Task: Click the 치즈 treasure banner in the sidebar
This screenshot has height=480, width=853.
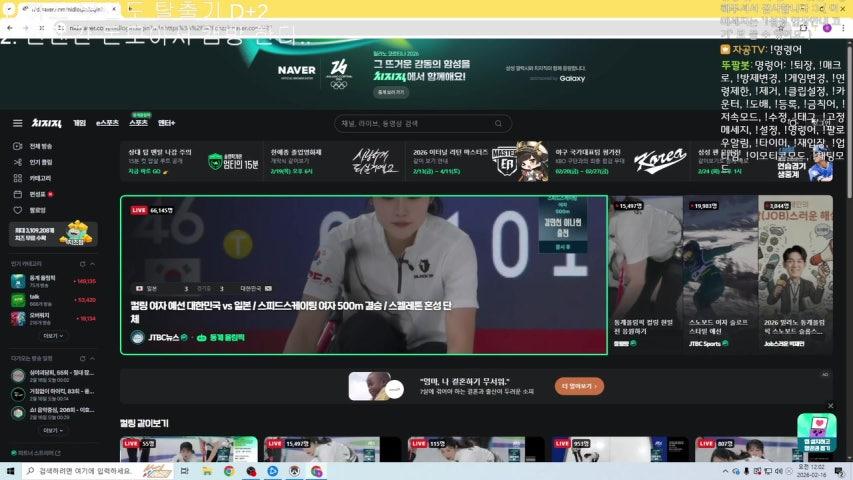Action: pos(53,234)
